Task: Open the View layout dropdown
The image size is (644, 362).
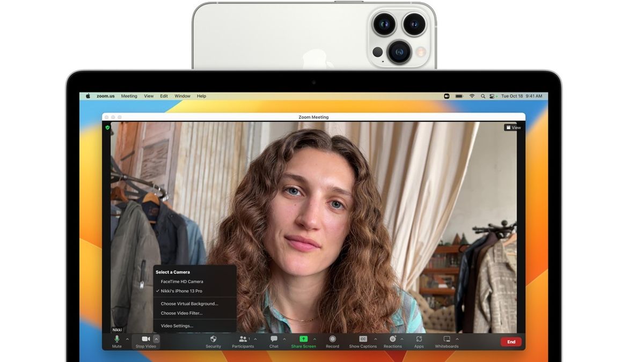Action: [513, 128]
